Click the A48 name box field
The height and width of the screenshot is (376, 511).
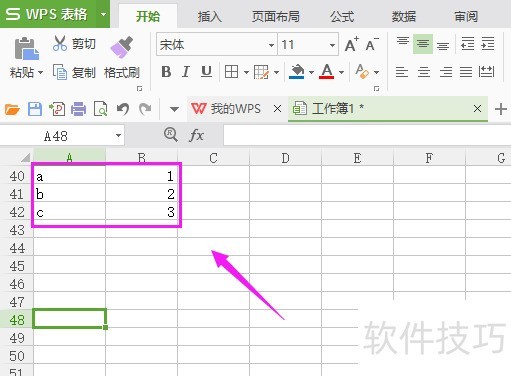[62, 136]
